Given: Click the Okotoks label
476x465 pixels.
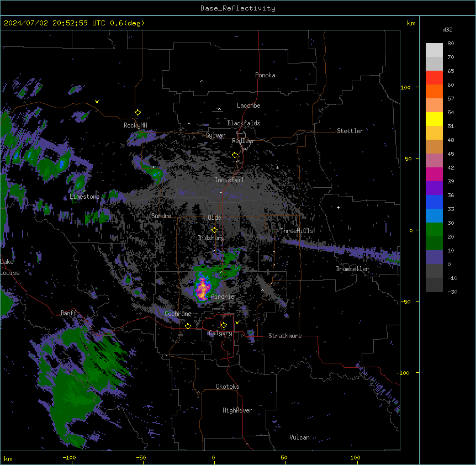Looking at the screenshot, I should click(228, 387).
